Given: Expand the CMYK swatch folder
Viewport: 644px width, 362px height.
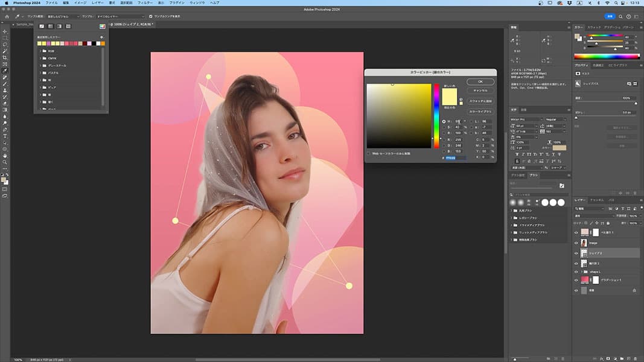Looking at the screenshot, I should tap(40, 59).
